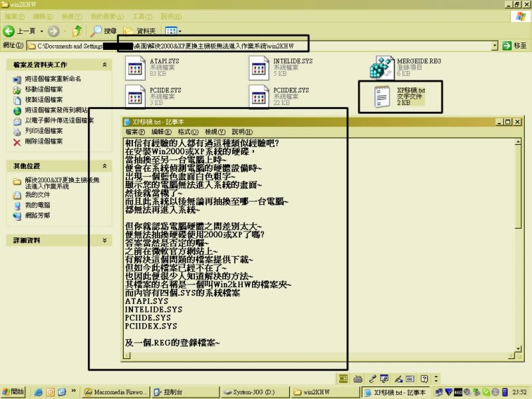Screen dimensions: 532x399
Task: Go back with the 上一頁 button
Action: tap(19, 31)
